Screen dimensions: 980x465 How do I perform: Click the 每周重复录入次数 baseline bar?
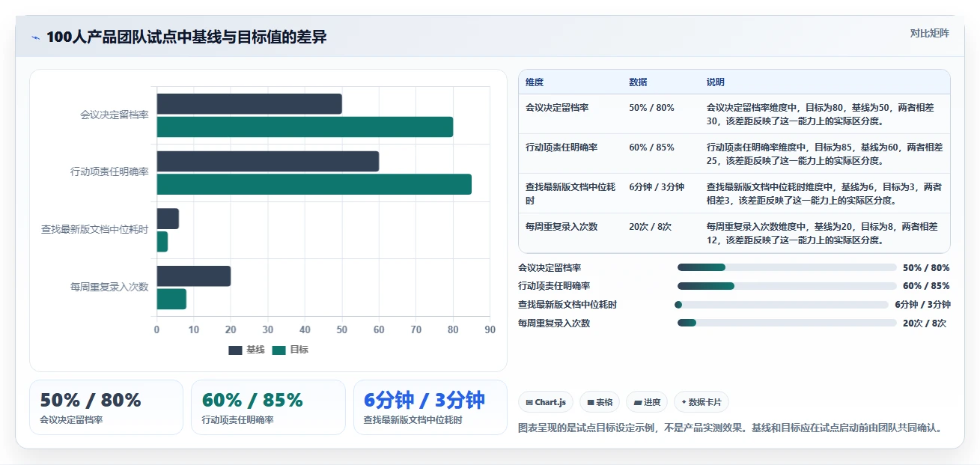coord(194,276)
